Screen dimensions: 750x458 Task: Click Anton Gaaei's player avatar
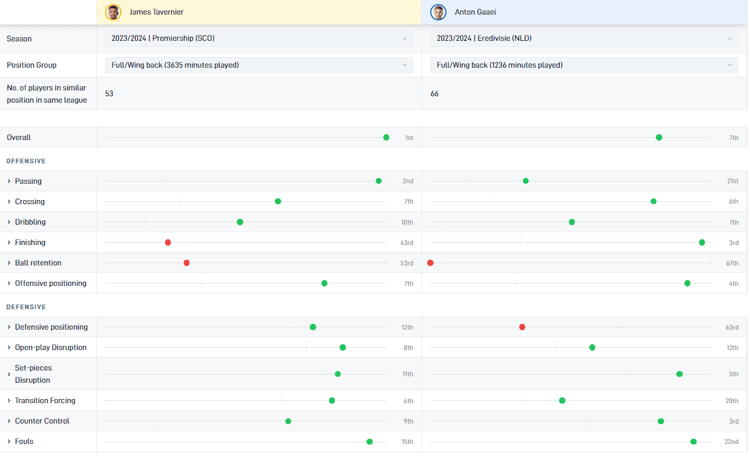(438, 12)
